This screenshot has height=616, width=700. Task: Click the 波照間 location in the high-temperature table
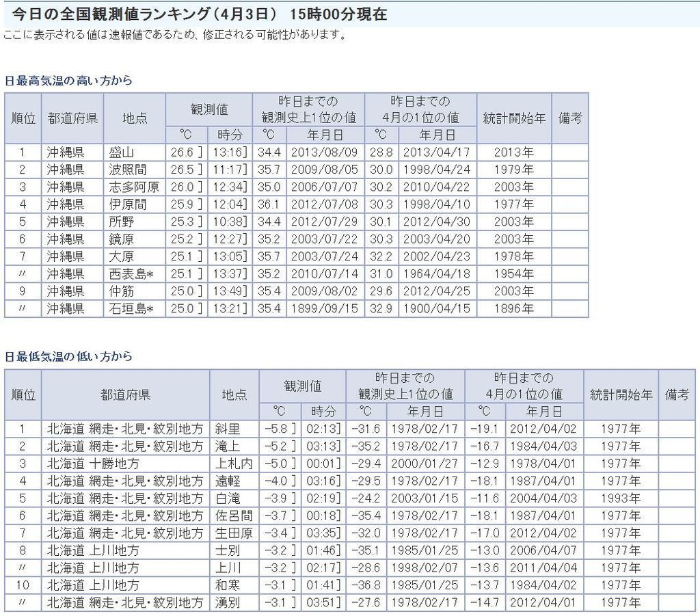tap(128, 170)
